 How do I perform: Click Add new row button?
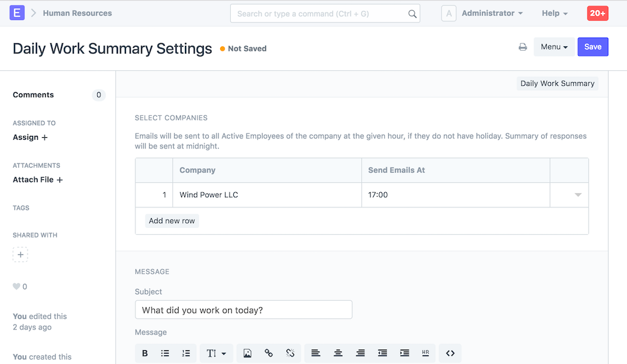[172, 221]
